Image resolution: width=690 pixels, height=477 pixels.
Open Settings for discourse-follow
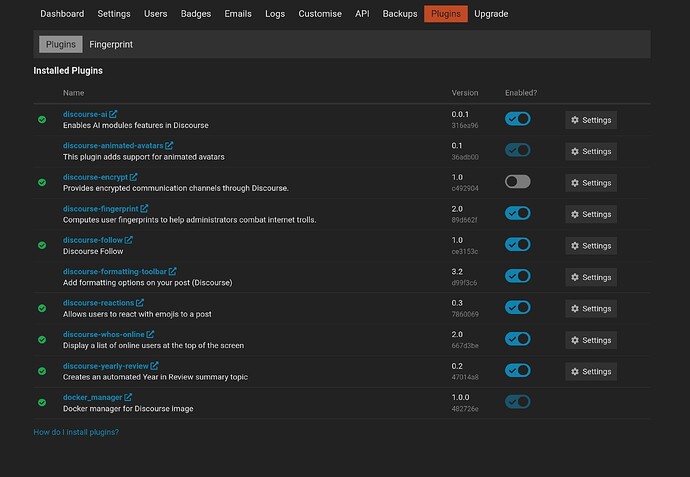591,246
